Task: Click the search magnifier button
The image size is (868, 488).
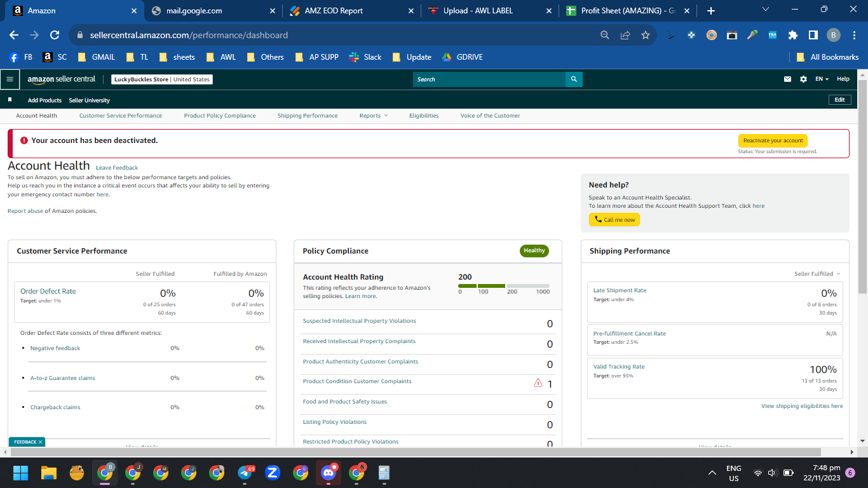Action: [574, 79]
